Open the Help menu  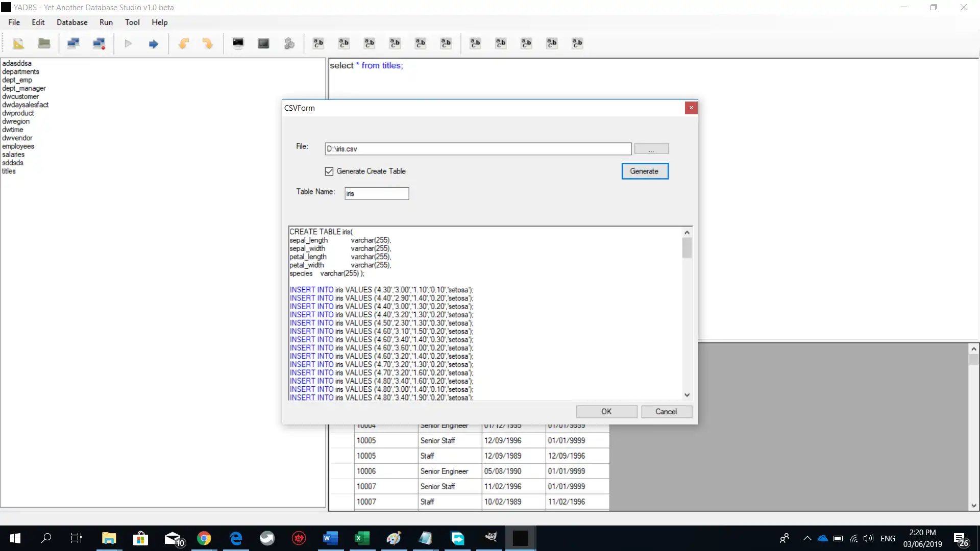[160, 22]
